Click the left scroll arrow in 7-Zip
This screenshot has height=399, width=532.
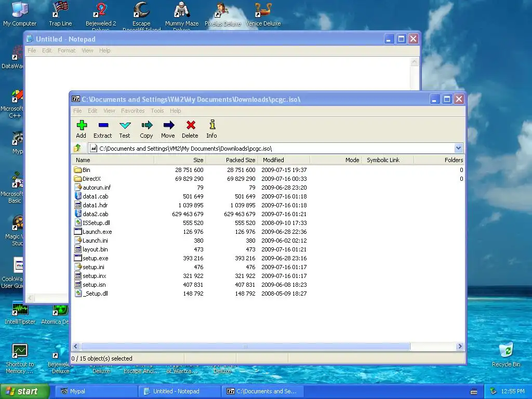click(76, 347)
